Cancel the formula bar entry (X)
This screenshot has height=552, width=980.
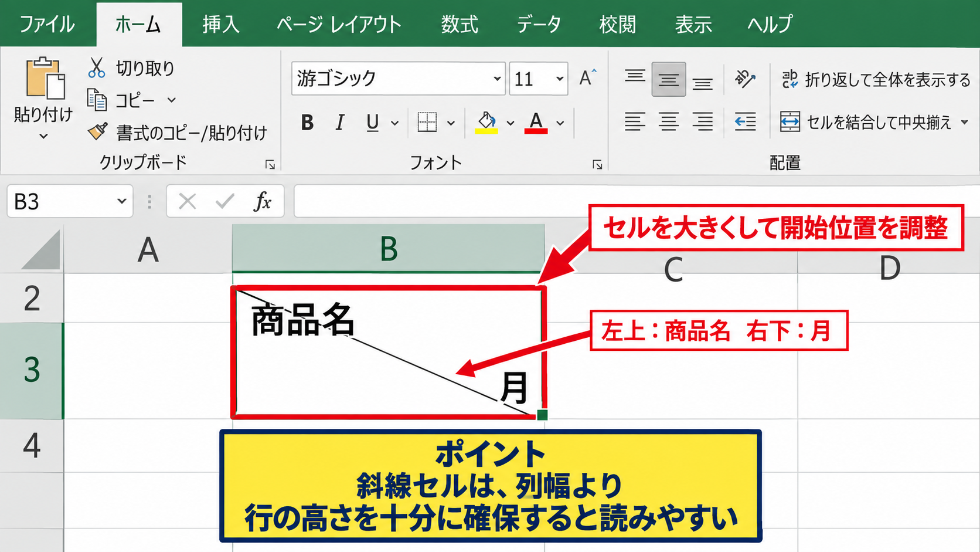[187, 201]
